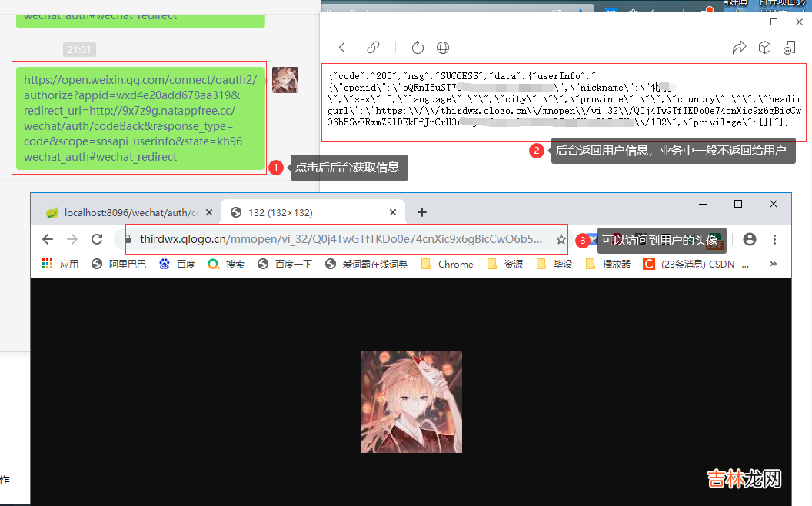Click the back arrow in WeChat browser
The image size is (812, 506).
pos(342,48)
